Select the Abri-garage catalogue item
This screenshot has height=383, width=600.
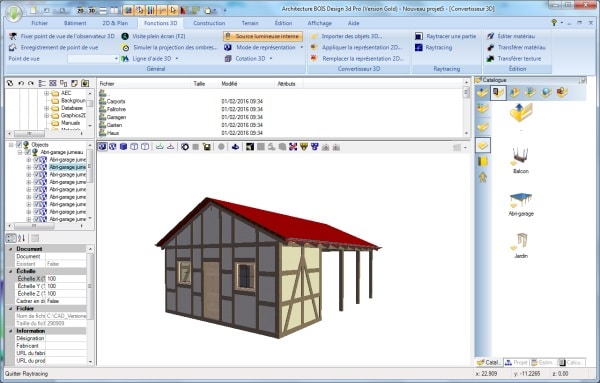tap(521, 205)
